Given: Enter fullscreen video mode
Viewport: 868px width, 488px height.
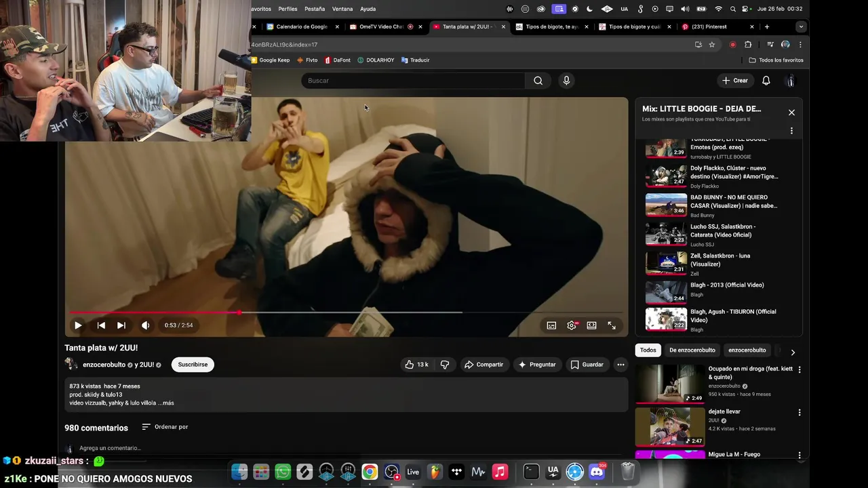Looking at the screenshot, I should click(x=612, y=325).
